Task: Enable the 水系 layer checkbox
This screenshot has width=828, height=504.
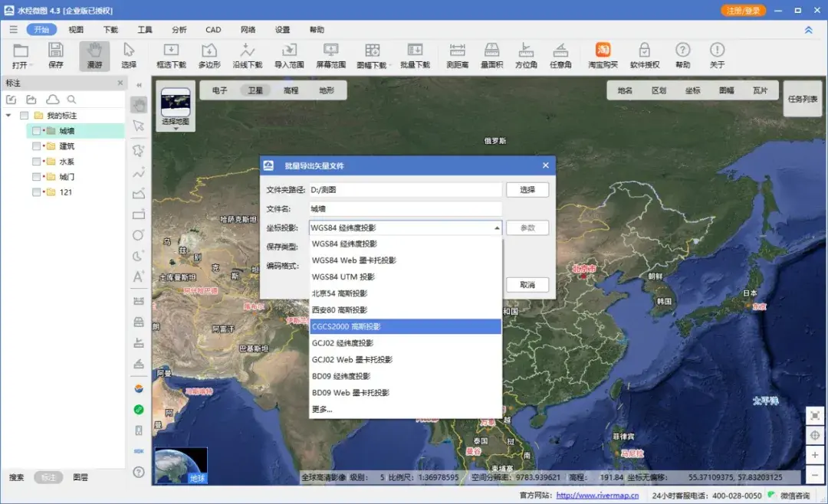Action: [x=35, y=161]
